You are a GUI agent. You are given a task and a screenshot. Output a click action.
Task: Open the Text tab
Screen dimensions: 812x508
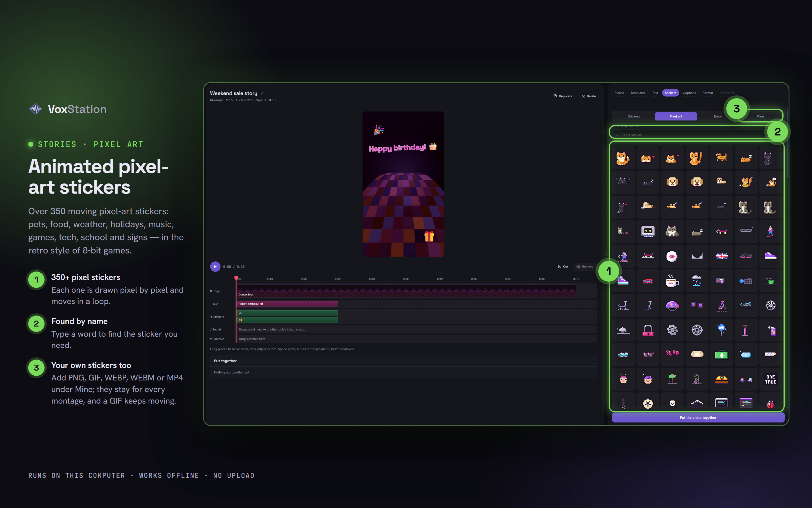tap(655, 93)
